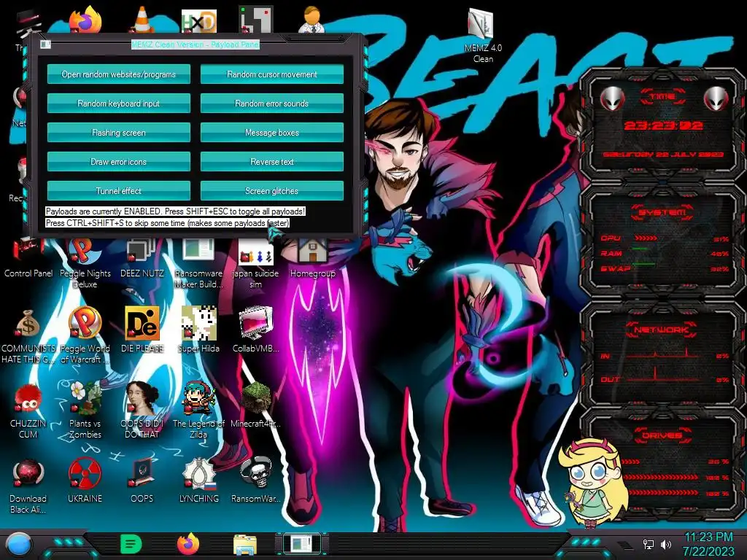Select the RansomWar skull icon
The width and height of the screenshot is (747, 560).
pos(255,480)
